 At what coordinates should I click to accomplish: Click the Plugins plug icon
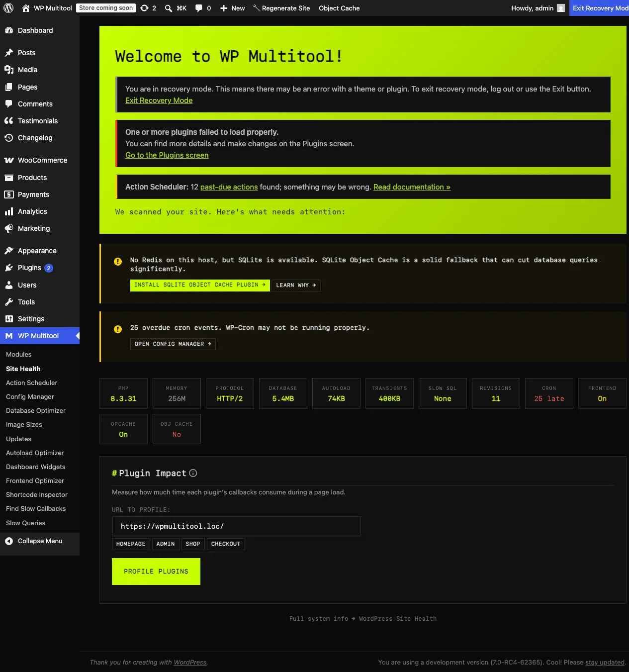click(9, 268)
